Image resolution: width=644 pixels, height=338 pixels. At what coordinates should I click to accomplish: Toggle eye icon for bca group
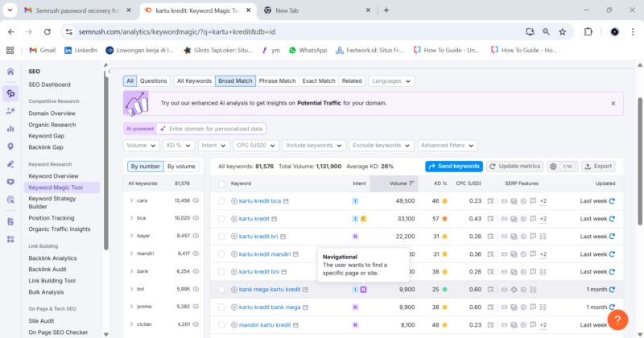coord(196,218)
